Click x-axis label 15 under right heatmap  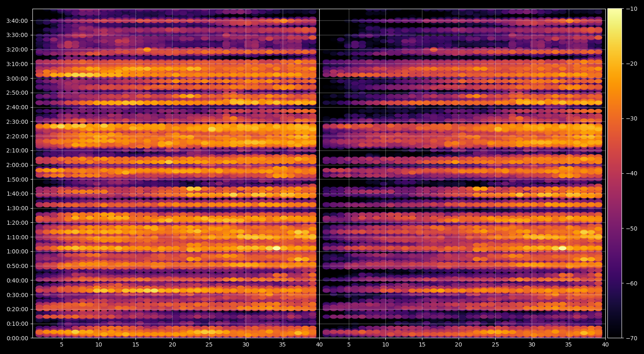[x=422, y=344]
